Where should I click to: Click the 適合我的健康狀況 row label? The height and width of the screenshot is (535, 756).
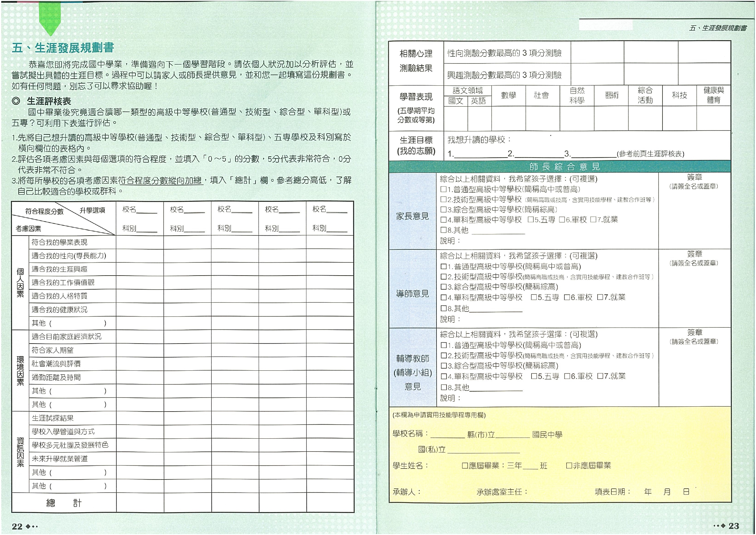pos(60,309)
